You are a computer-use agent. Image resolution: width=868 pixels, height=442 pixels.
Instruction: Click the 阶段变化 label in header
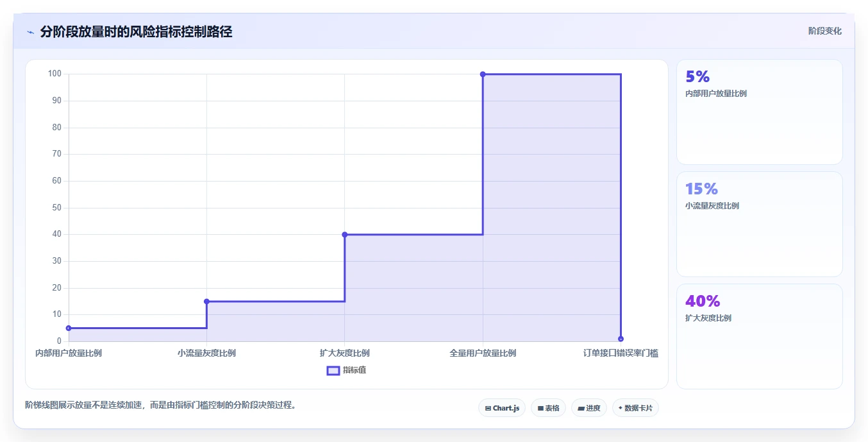coord(824,31)
